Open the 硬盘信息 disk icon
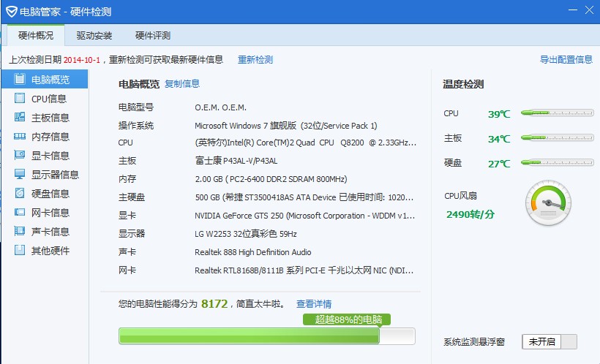The height and width of the screenshot is (364, 600). [x=20, y=193]
